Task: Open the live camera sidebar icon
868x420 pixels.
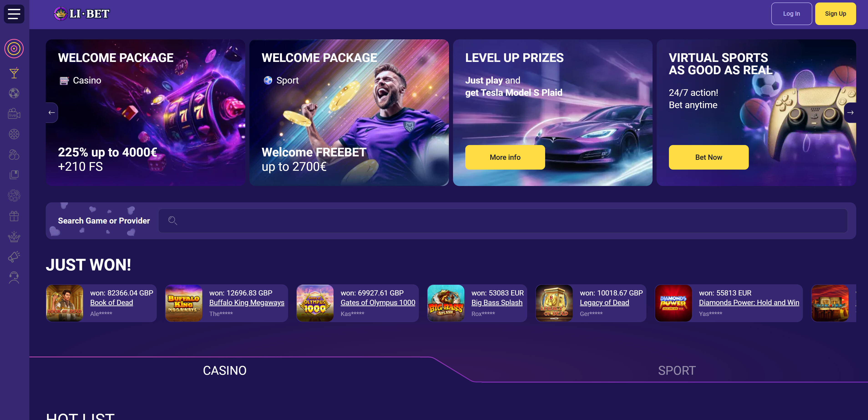Action: 14,114
